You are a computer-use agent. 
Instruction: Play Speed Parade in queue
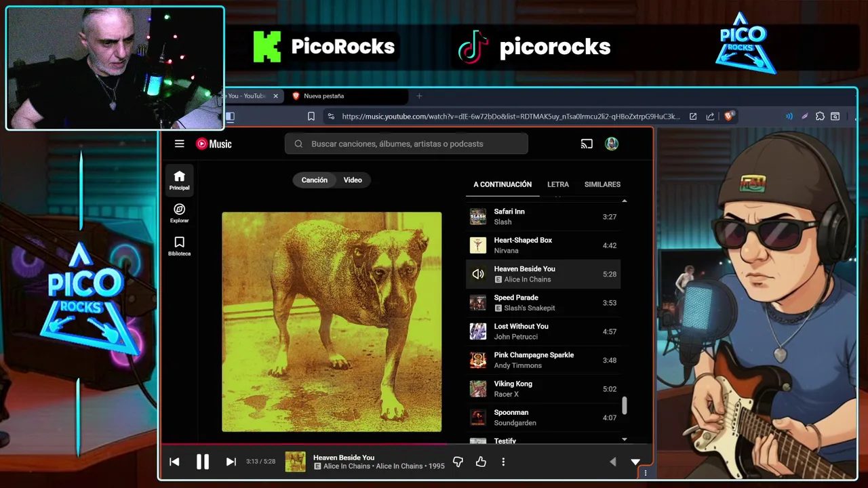(543, 303)
